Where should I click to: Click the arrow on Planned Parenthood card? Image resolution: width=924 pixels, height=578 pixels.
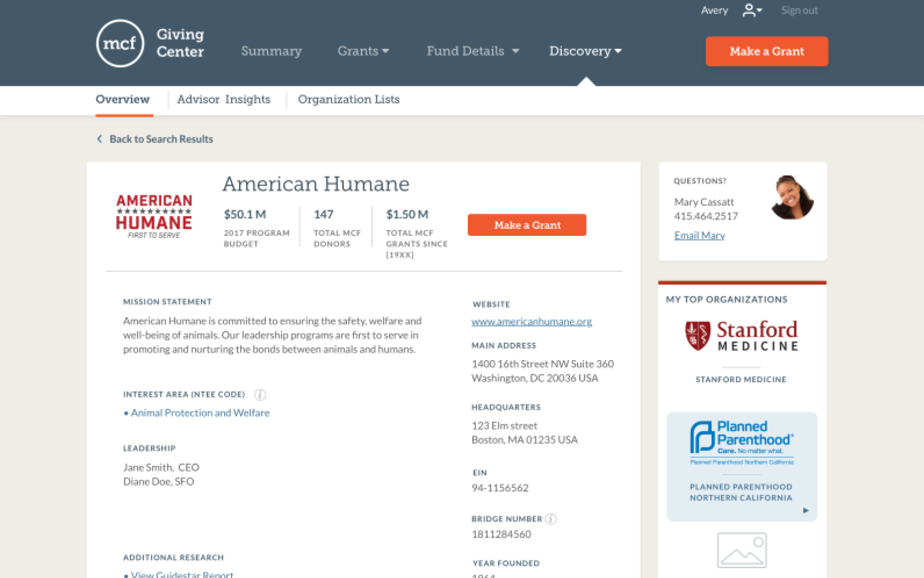coord(806,510)
